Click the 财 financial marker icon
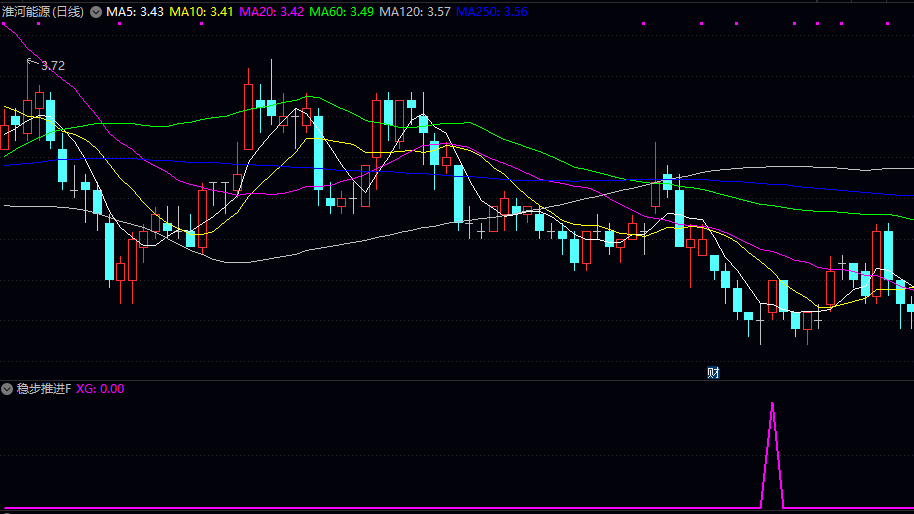 tap(713, 373)
